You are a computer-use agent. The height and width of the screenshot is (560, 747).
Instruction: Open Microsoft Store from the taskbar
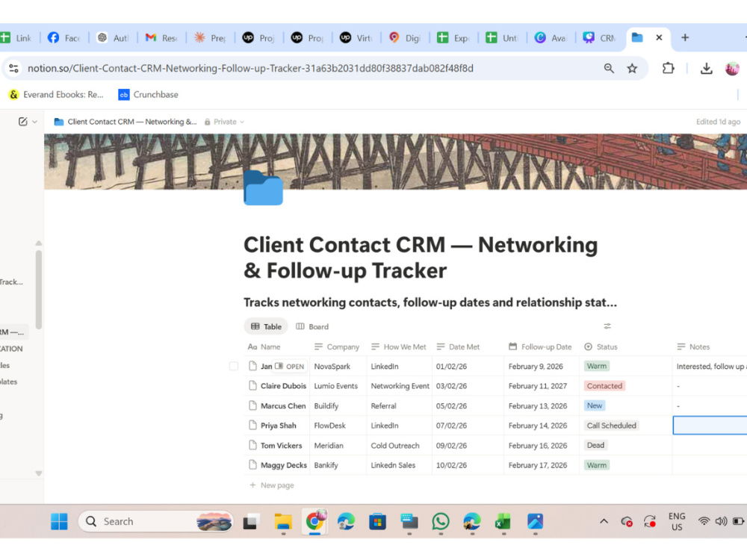(377, 521)
